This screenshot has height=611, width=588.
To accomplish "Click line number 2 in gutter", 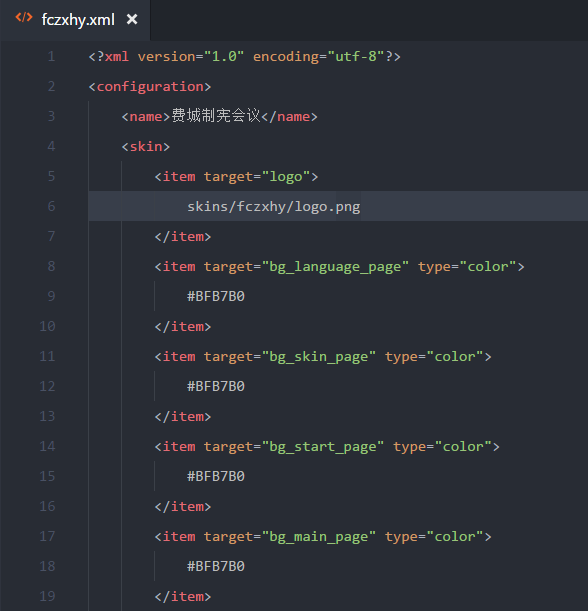I will pyautogui.click(x=51, y=87).
